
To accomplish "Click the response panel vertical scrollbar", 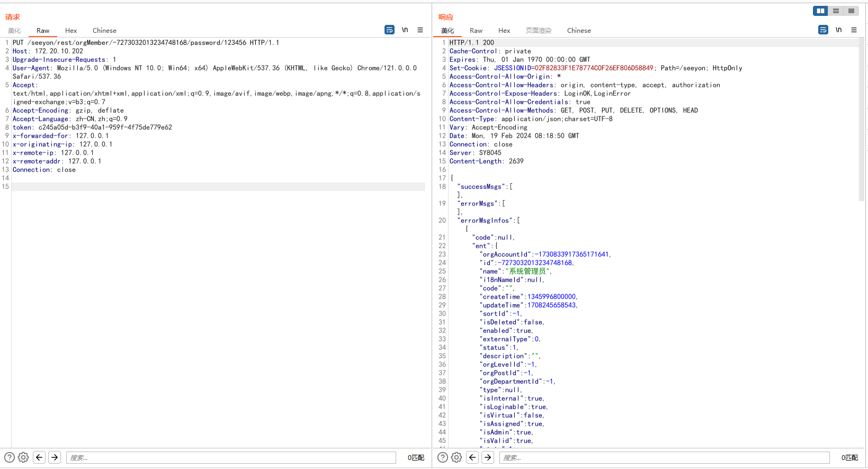I will coord(862,122).
